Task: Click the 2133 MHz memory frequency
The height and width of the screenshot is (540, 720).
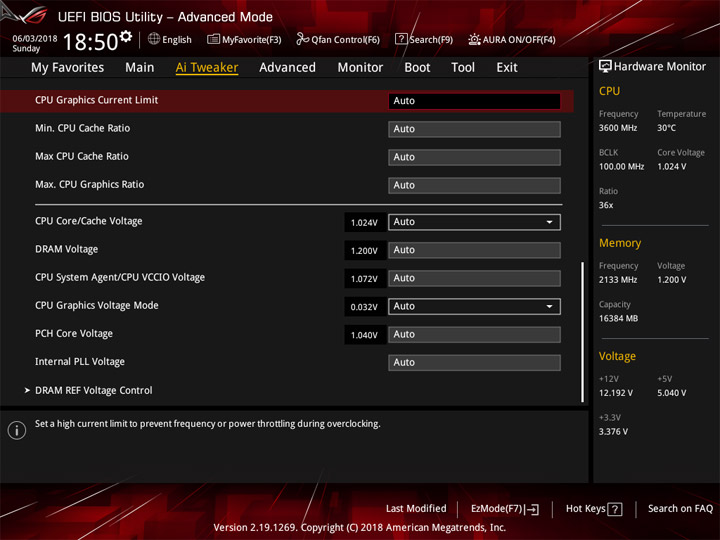Action: click(x=618, y=280)
